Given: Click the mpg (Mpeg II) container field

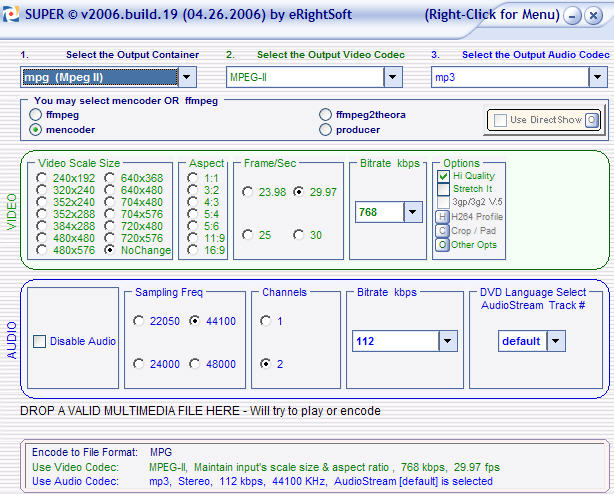Looking at the screenshot, I should coord(99,77).
